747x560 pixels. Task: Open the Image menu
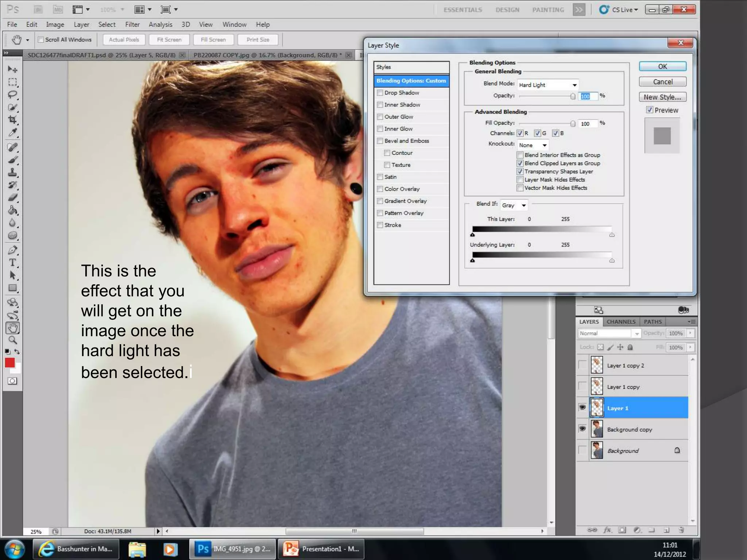click(x=55, y=24)
